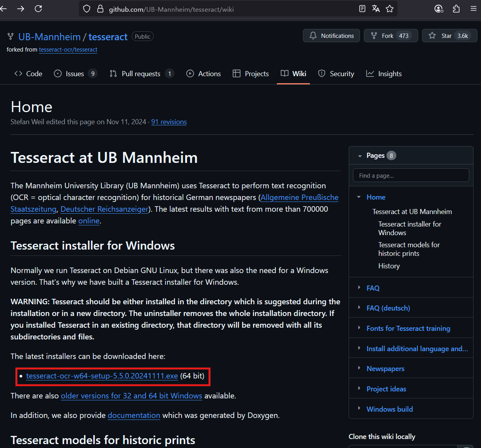Screen dimensions: 481x448
Task: Expand Fonts for Tesseract training arrow
Action: [x=359, y=328]
